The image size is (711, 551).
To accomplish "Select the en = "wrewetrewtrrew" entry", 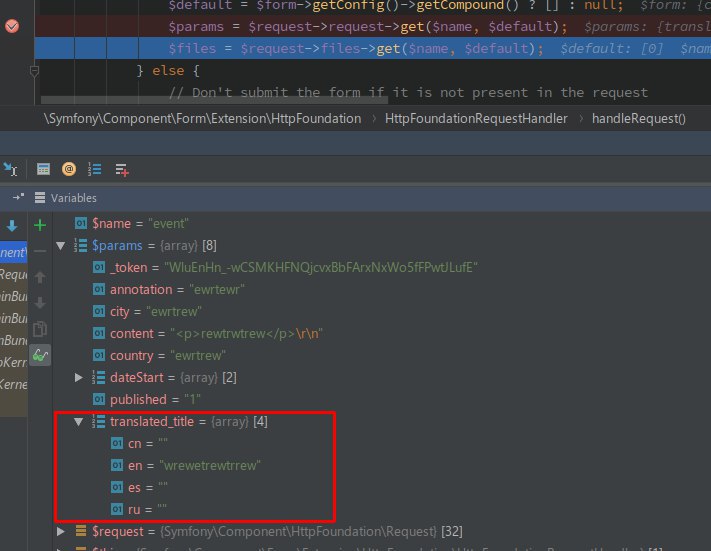I will (186, 466).
